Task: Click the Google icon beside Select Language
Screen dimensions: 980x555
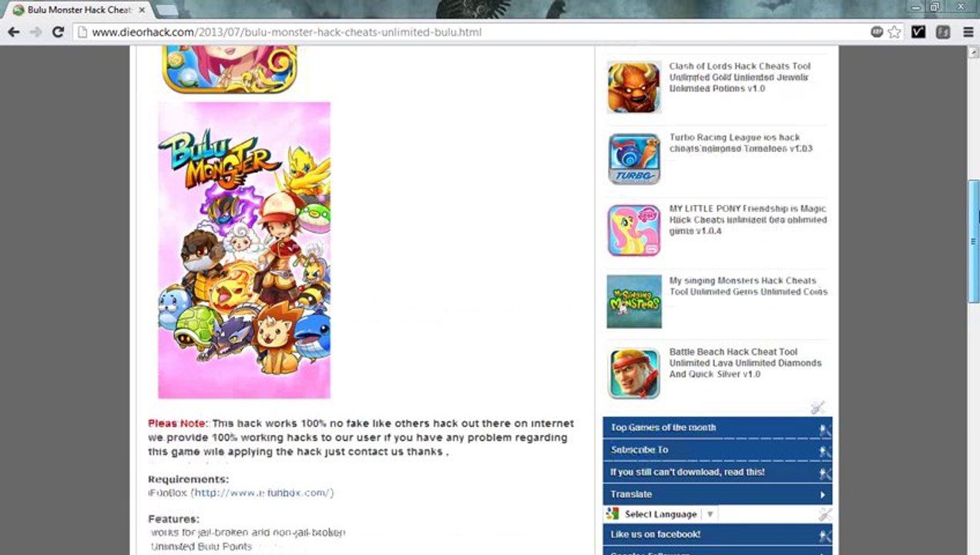Action: point(613,514)
